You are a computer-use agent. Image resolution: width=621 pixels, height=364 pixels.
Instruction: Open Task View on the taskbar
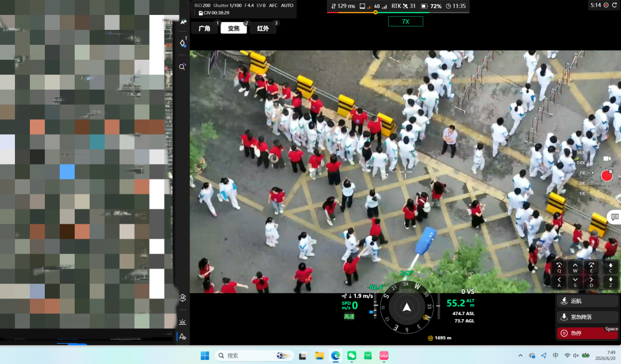[302, 356]
